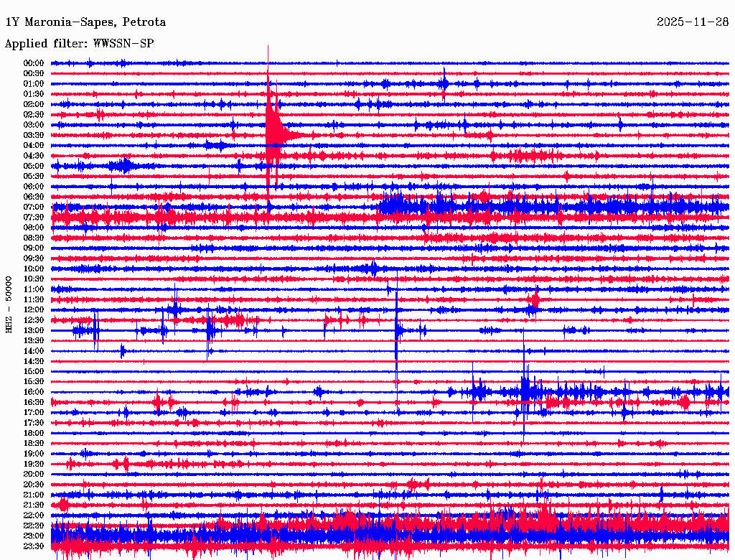Click the 07:00 time label
This screenshot has width=735, height=560.
point(34,207)
